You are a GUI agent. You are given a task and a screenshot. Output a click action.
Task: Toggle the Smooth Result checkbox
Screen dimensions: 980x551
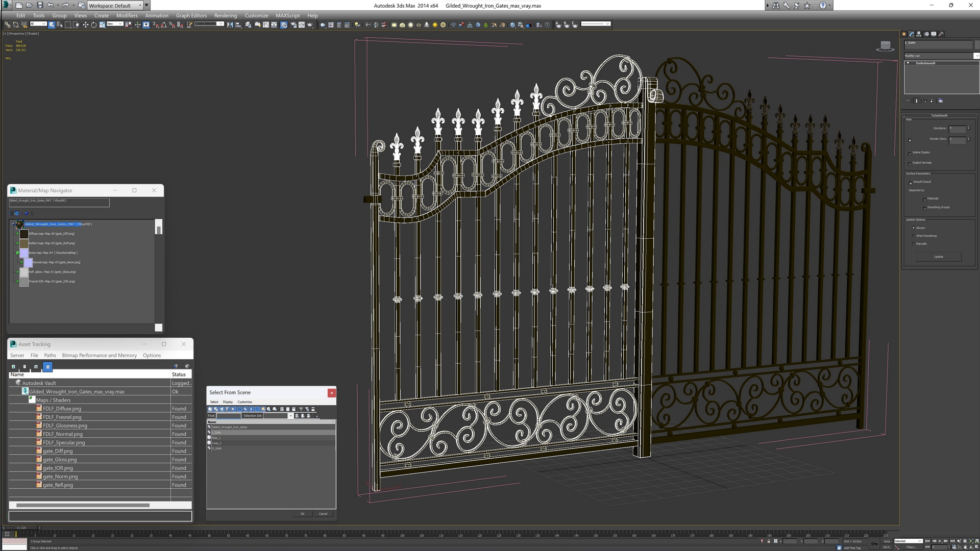coord(910,183)
